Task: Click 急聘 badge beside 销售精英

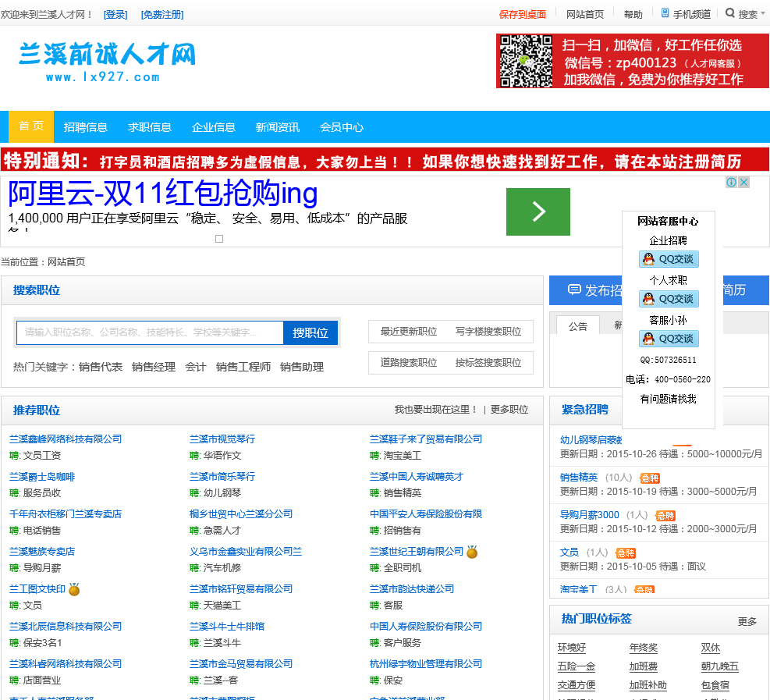Action: [650, 478]
